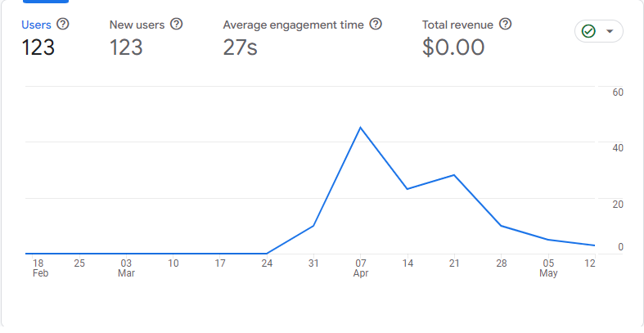Select the line chart point at 21 Apr
Screen dimensions: 644x333
[454, 175]
